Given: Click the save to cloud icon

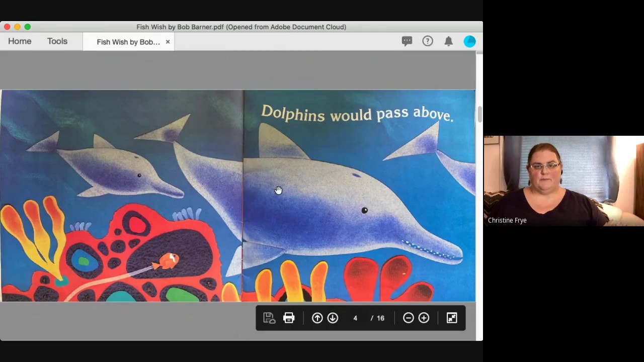Looking at the screenshot, I should point(269,318).
